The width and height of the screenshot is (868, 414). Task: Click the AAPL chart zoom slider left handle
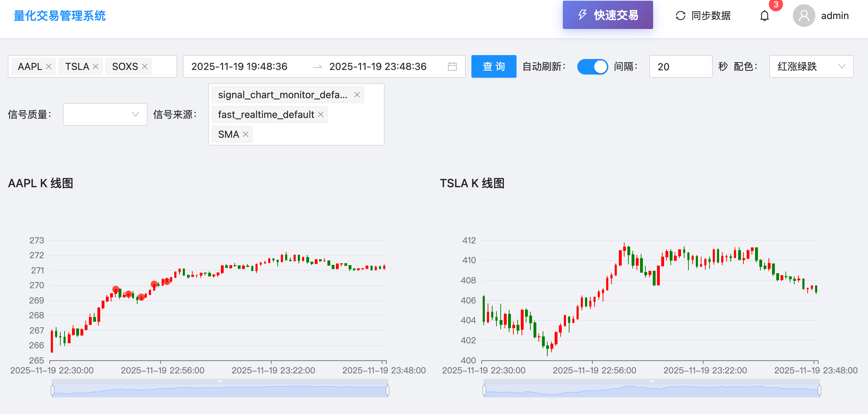(x=52, y=390)
